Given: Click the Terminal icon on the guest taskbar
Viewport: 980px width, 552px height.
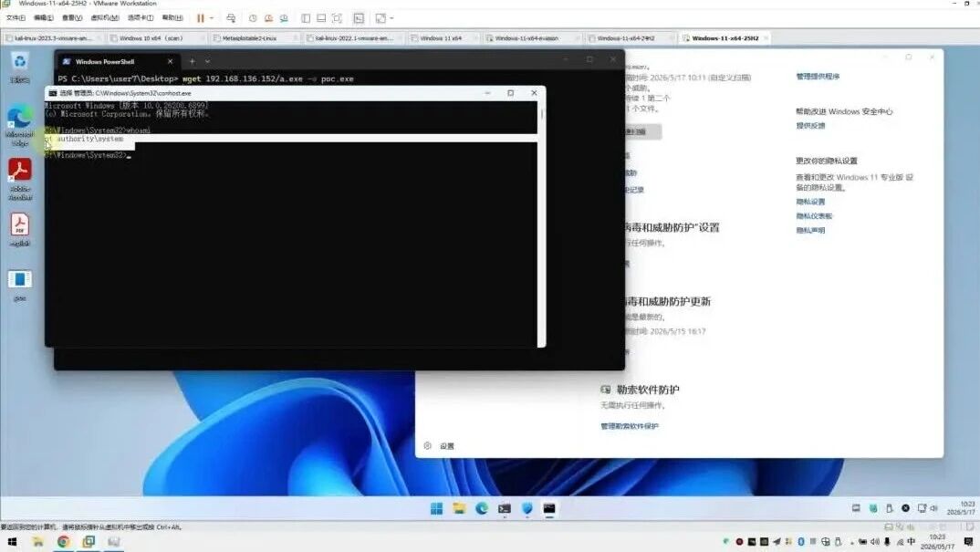Looking at the screenshot, I should (x=505, y=509).
